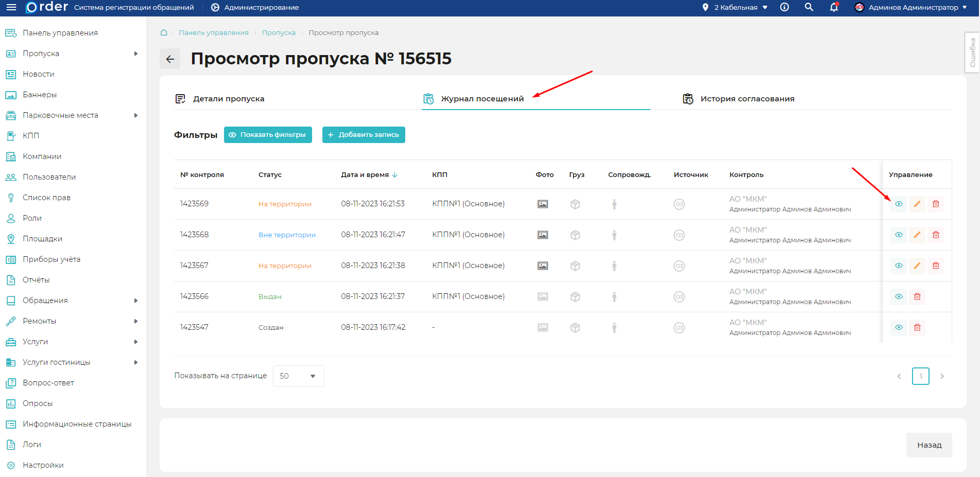This screenshot has width=980, height=477.
Task: Open the search magnifier in the header
Action: point(809,7)
